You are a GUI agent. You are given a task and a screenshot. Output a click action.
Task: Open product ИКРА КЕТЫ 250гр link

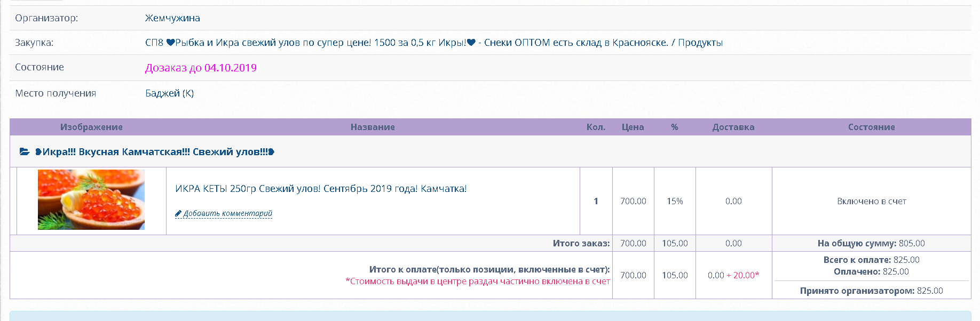321,189
